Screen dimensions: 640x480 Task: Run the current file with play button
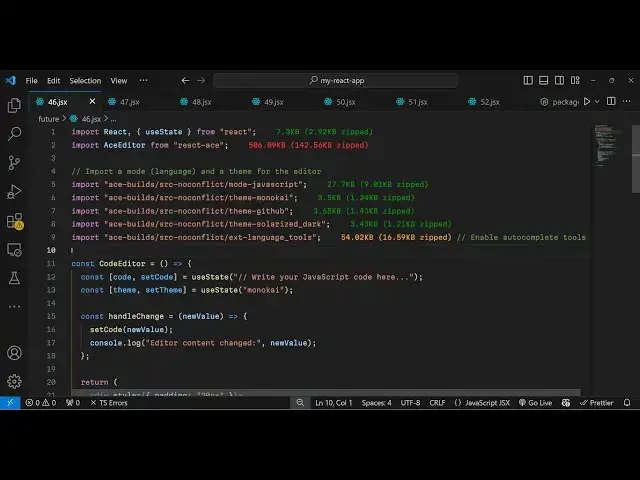click(x=587, y=101)
